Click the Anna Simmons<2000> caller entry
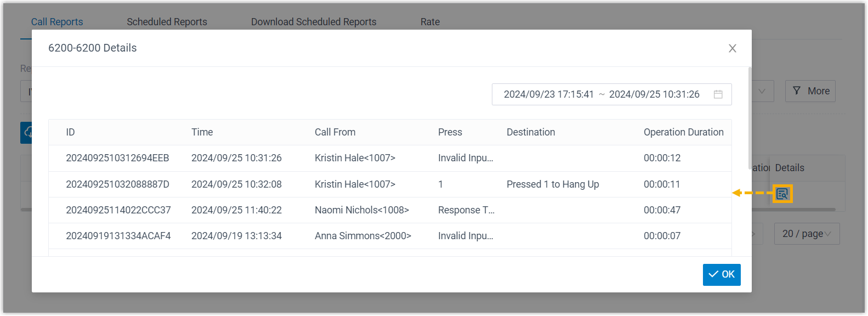 362,236
